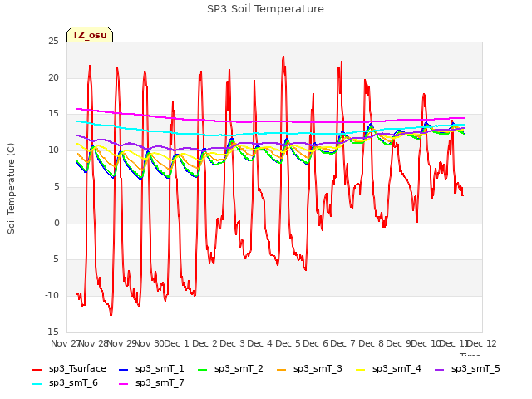Click the yellow sp3_smT_4 legend swatch
The width and height of the screenshot is (532, 399).
360,369
